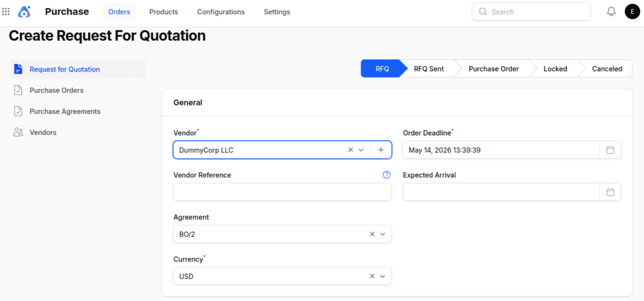Click the empty Expected Arrival field

coord(501,192)
